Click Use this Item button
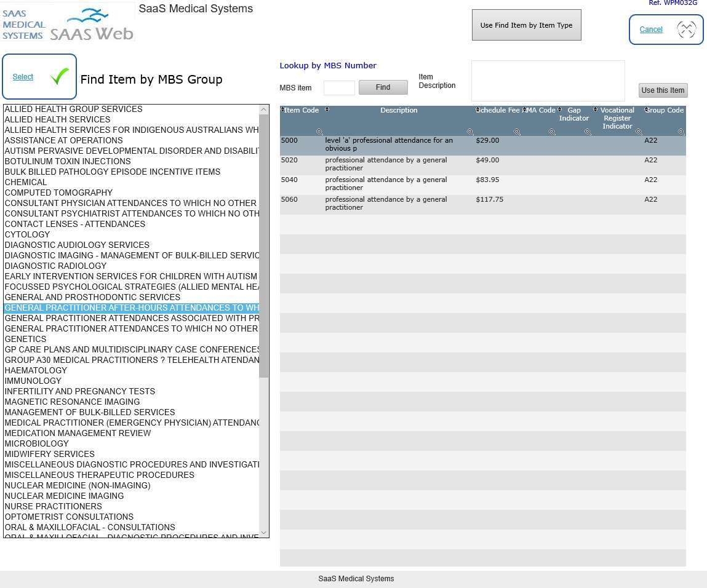 (x=663, y=90)
